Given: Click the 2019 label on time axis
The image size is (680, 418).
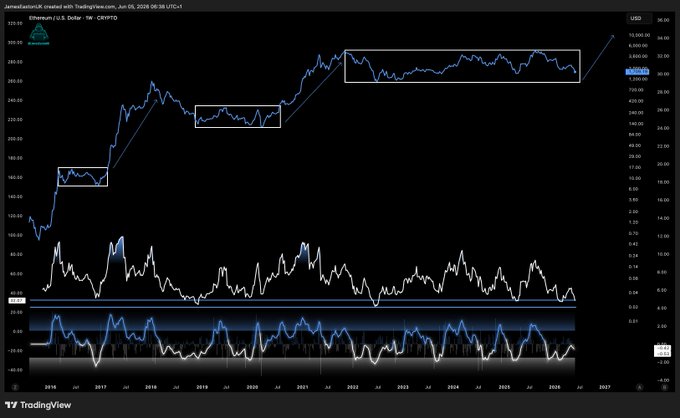Looking at the screenshot, I should coord(202,387).
